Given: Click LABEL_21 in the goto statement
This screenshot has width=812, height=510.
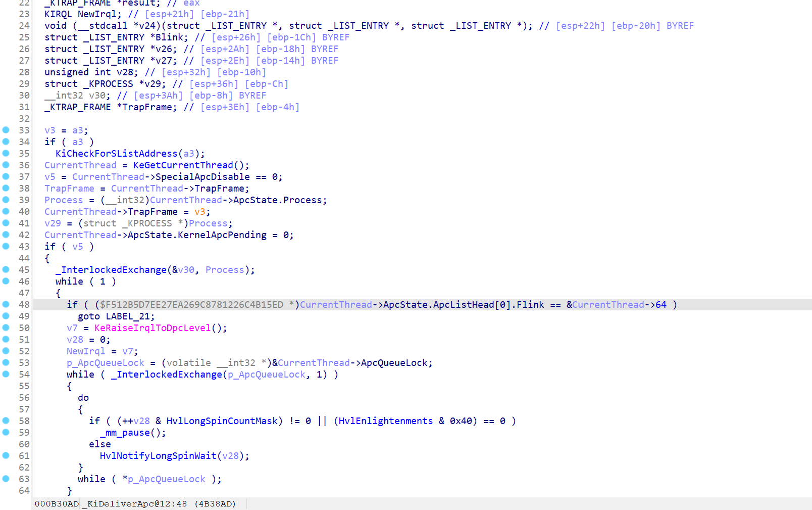Looking at the screenshot, I should [x=128, y=316].
